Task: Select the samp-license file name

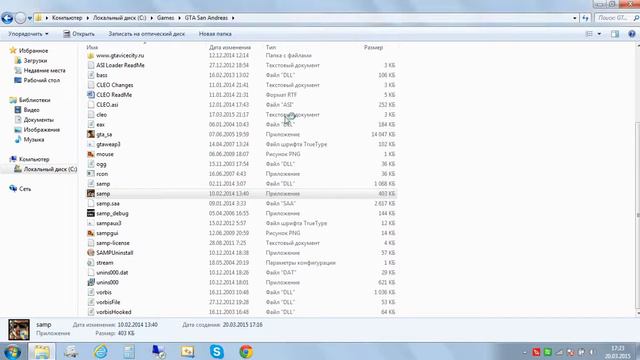Action: (113, 243)
